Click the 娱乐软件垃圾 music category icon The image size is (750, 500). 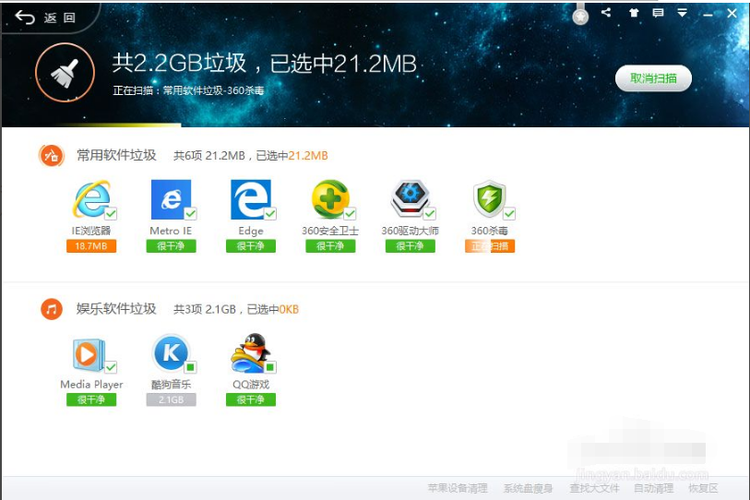click(52, 309)
